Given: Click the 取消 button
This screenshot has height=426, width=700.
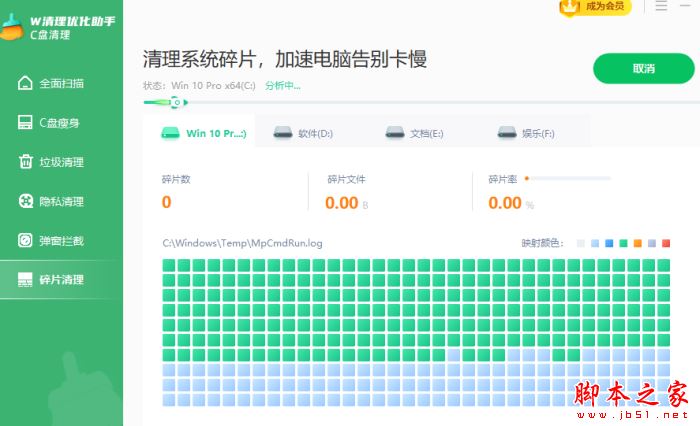Looking at the screenshot, I should point(643,68).
